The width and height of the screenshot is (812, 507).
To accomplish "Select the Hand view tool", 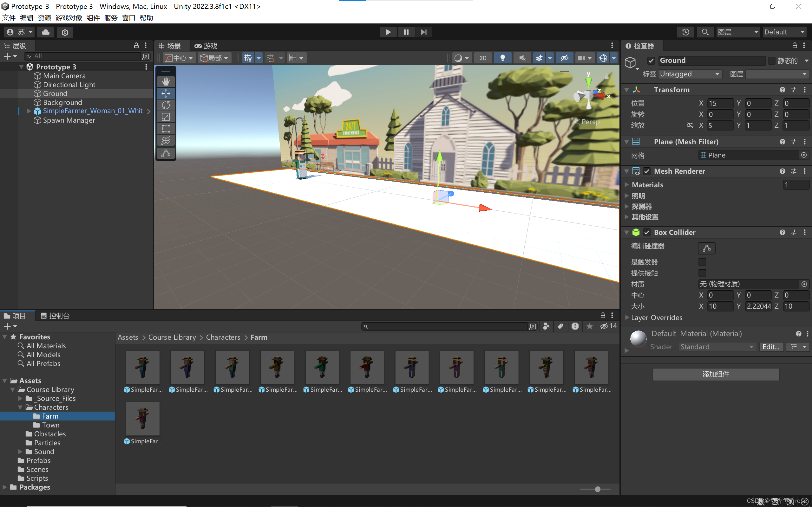I will pos(166,81).
